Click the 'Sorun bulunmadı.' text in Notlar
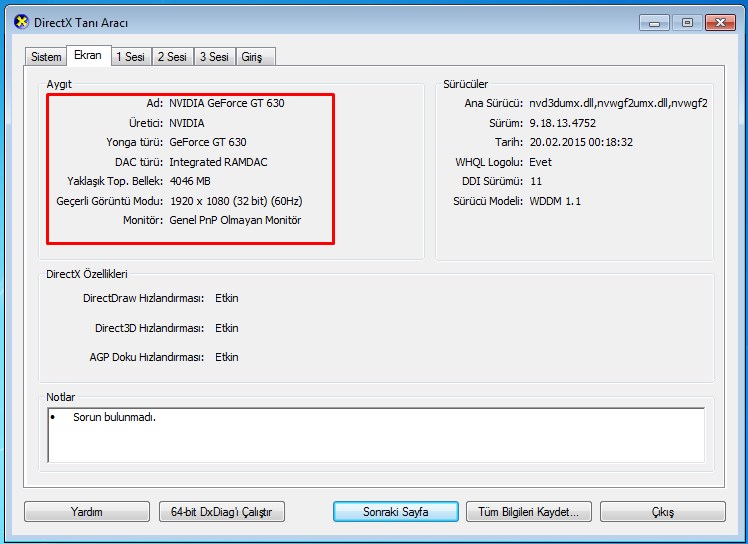Viewport: 748px width, 544px height. (x=114, y=417)
